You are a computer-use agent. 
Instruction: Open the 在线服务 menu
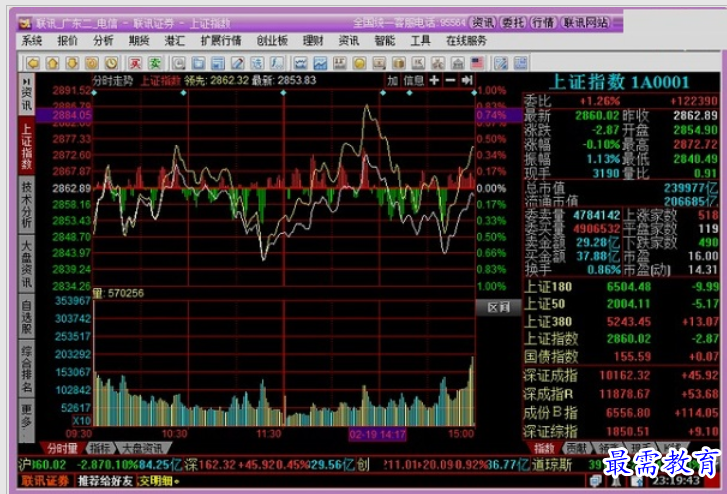pyautogui.click(x=466, y=41)
